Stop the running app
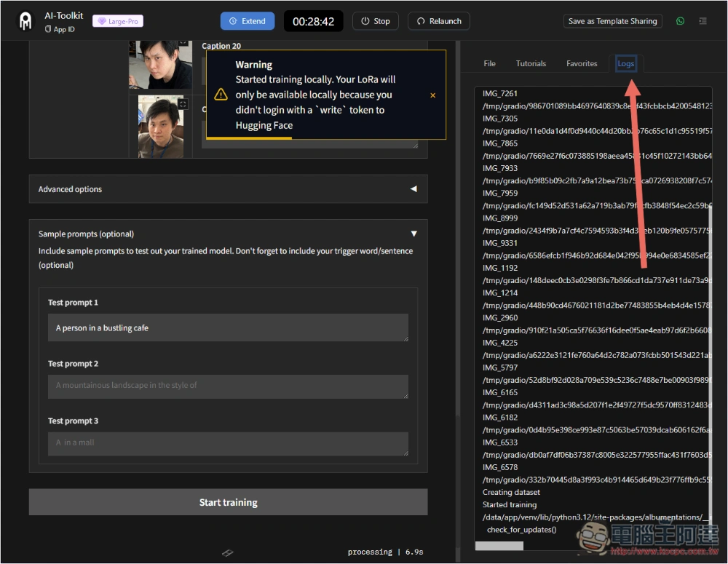Viewport: 728px width, 564px height. tap(376, 21)
